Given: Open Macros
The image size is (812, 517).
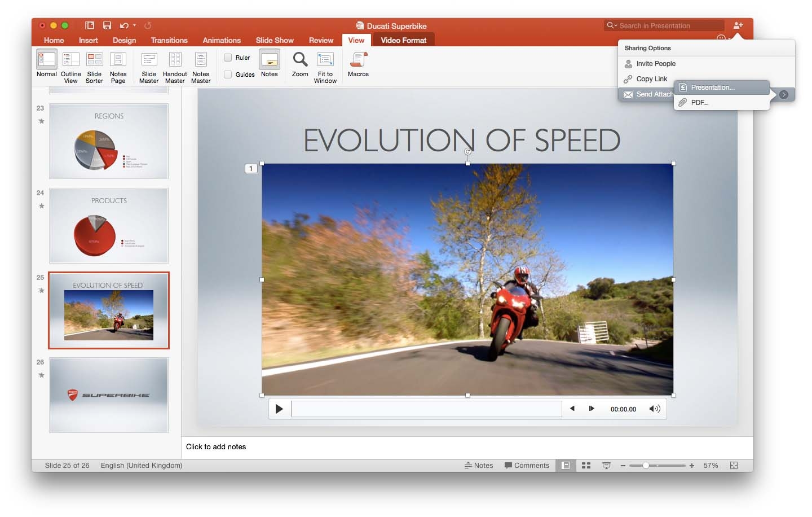Looking at the screenshot, I should 358,64.
